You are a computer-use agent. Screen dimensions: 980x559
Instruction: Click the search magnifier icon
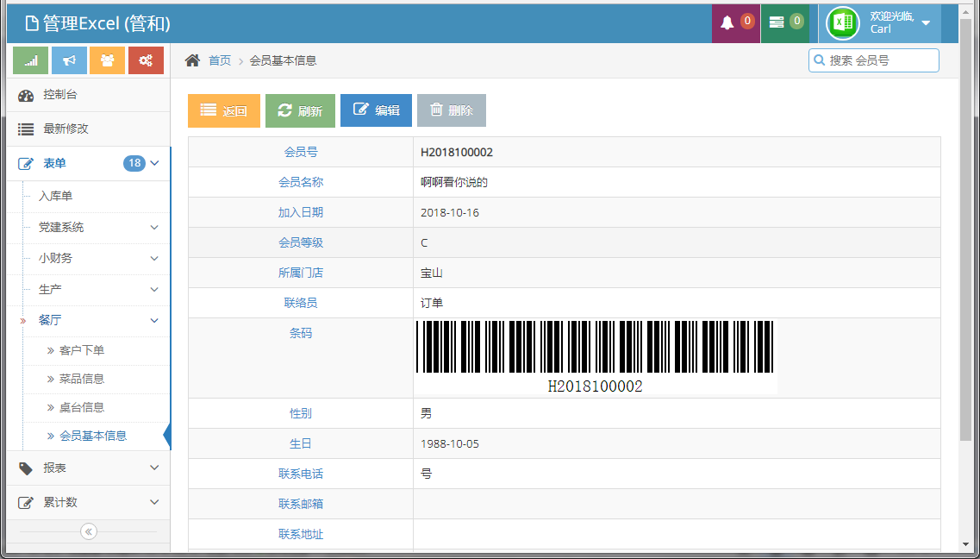click(x=820, y=60)
